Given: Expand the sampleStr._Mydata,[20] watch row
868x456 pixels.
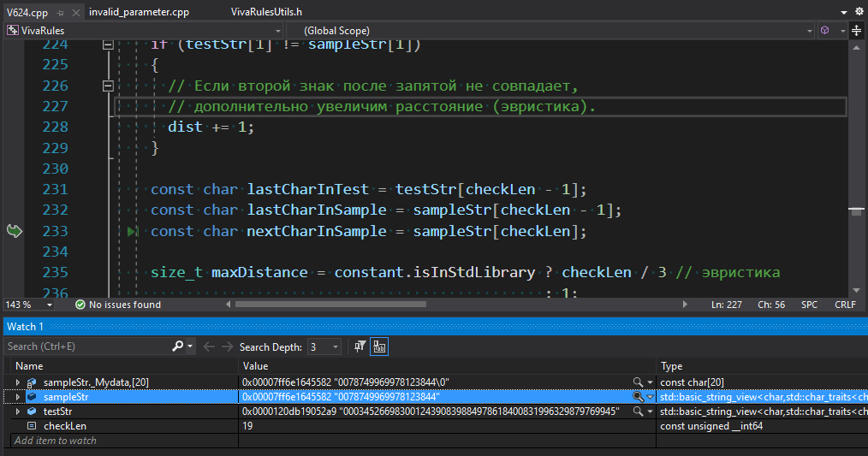Looking at the screenshot, I should (x=18, y=382).
